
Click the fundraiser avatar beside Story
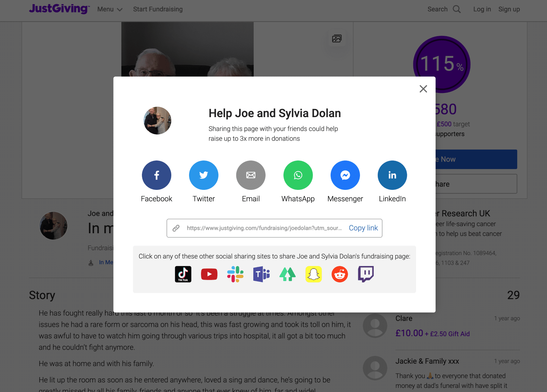tap(54, 226)
